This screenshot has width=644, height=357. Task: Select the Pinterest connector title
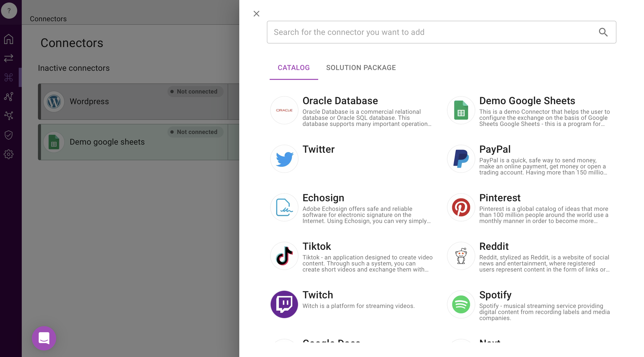pyautogui.click(x=500, y=198)
